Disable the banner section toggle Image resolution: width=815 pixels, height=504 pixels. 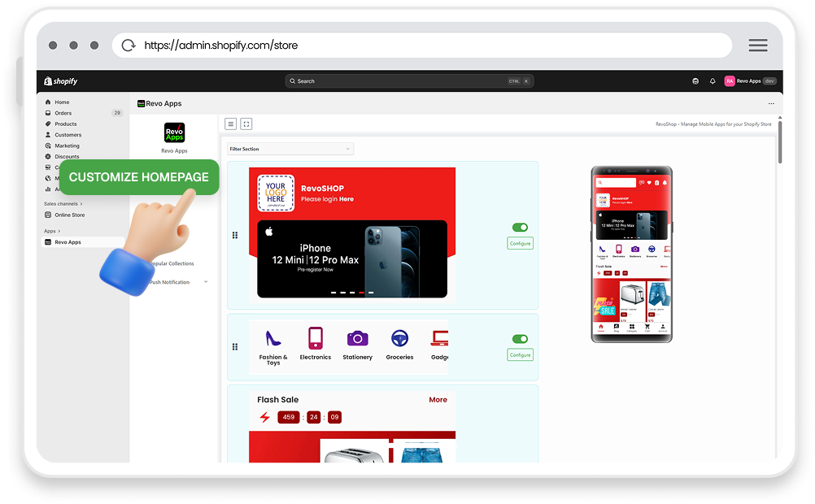[519, 228]
